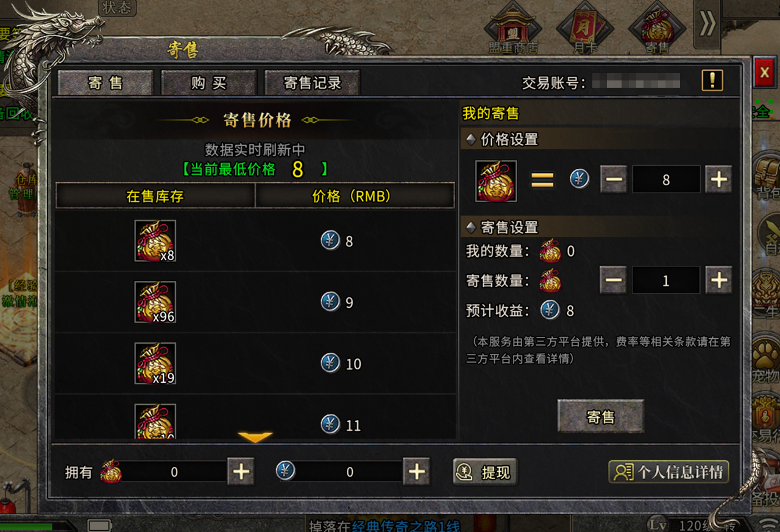This screenshot has height=532, width=780.
Task: Click the 提现 withdraw button
Action: click(x=486, y=472)
